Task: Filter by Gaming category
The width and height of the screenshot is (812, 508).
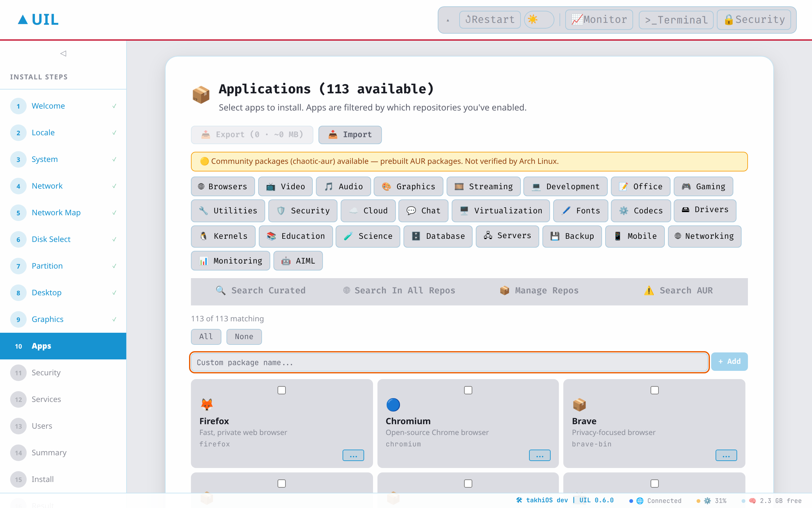Action: click(703, 186)
